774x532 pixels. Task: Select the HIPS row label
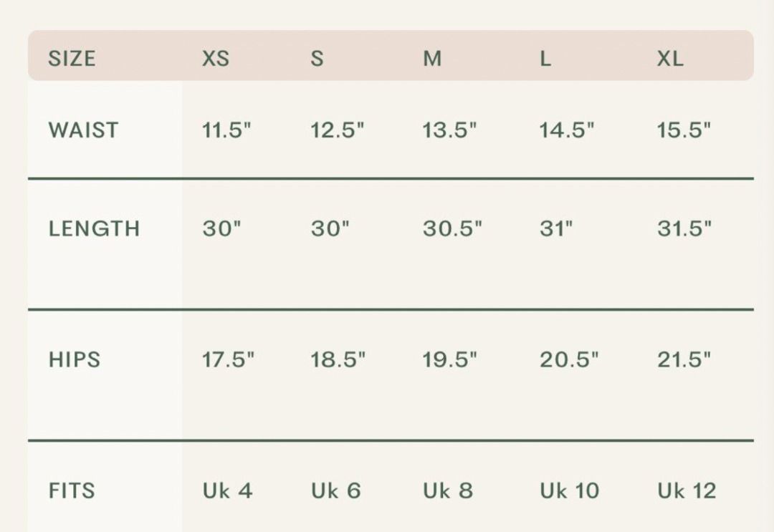(x=75, y=359)
